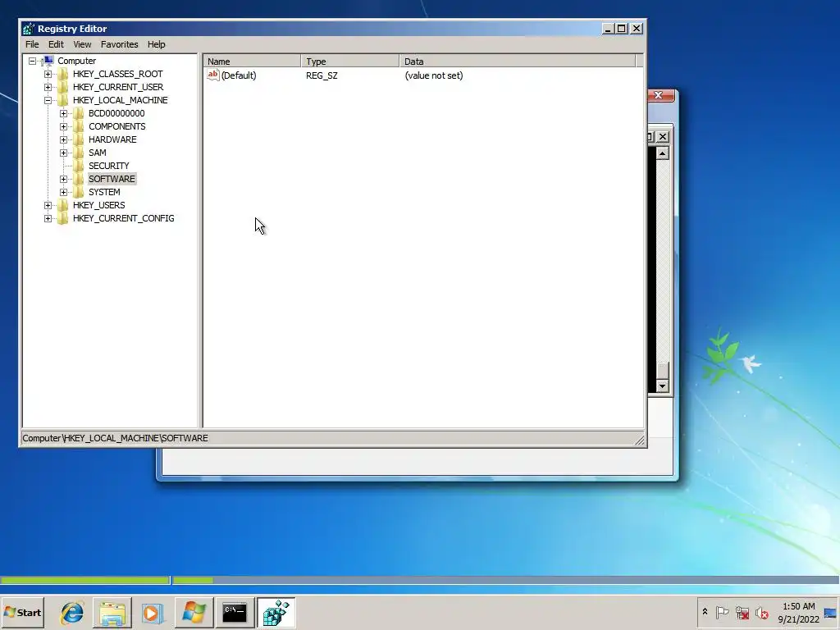Select the (Default) value name

pos(239,75)
